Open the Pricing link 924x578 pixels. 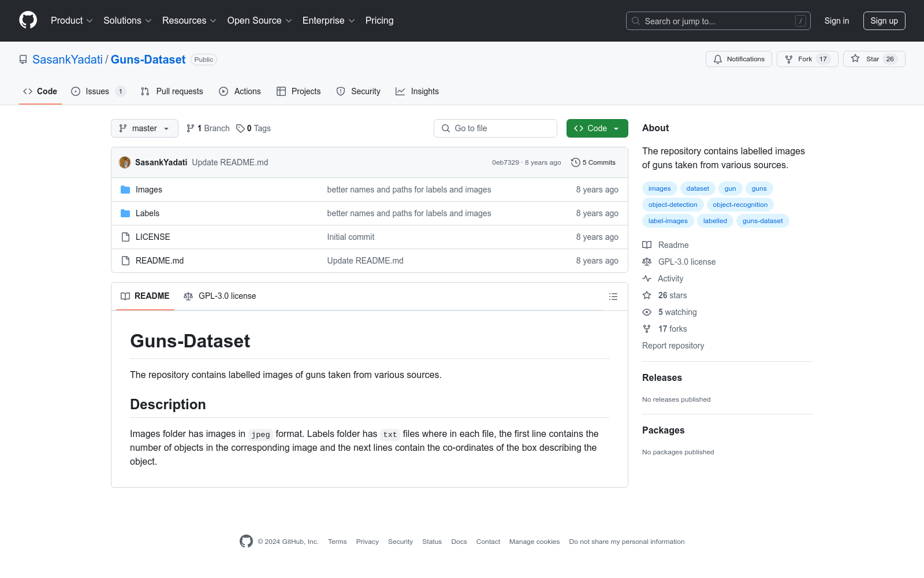pos(379,21)
